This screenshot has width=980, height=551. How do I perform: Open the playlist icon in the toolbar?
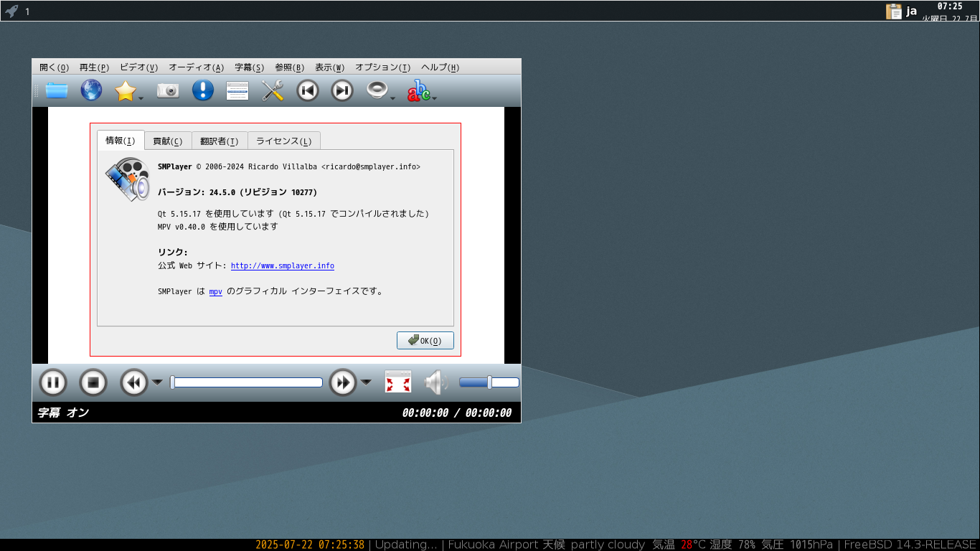[x=237, y=90]
